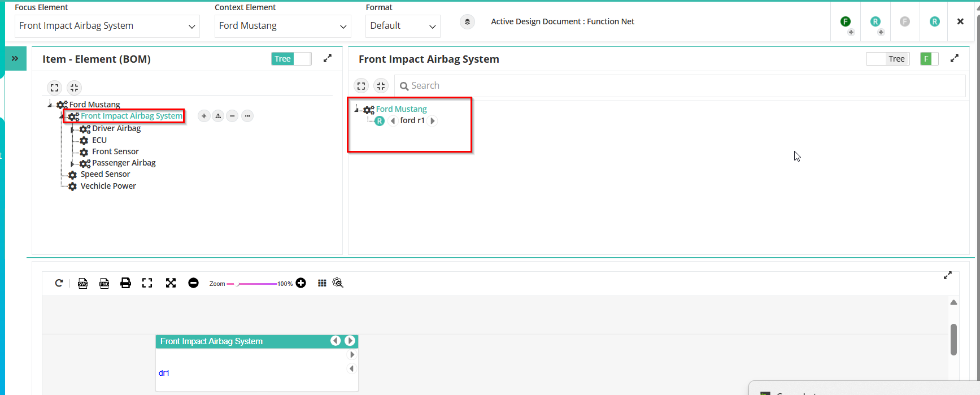980x395 pixels.
Task: Click the hierarchy icon beside Front Impact Airbag System
Action: (218, 116)
